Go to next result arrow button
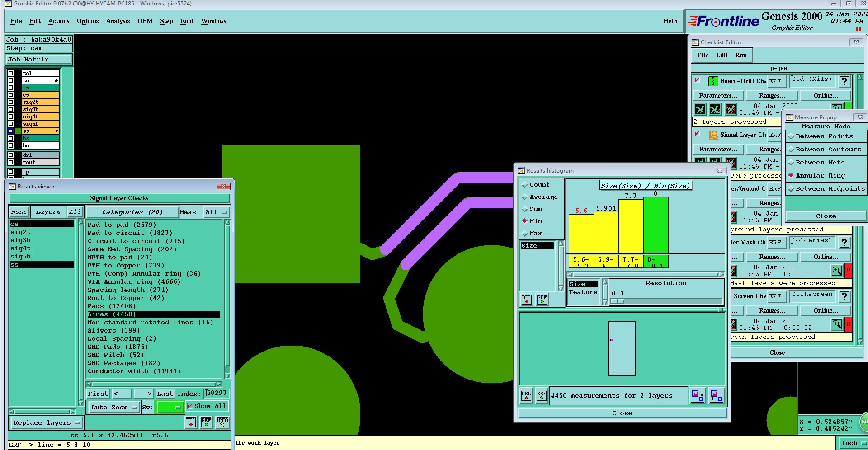Image resolution: width=868 pixels, height=450 pixels. point(144,394)
